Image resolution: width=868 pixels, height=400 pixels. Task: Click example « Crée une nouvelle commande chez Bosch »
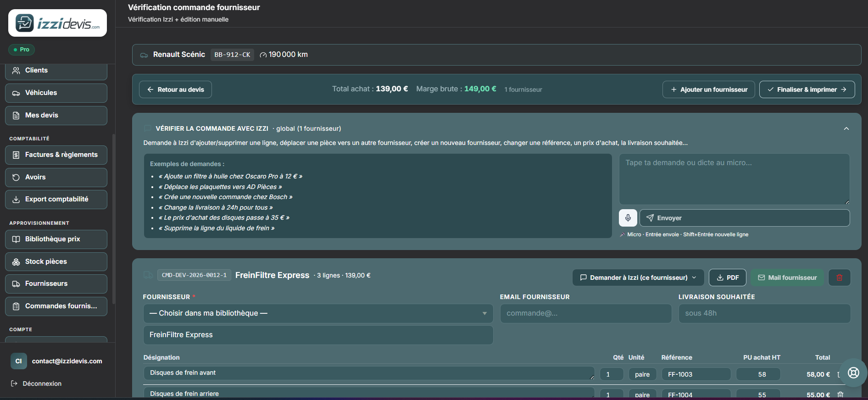225,197
